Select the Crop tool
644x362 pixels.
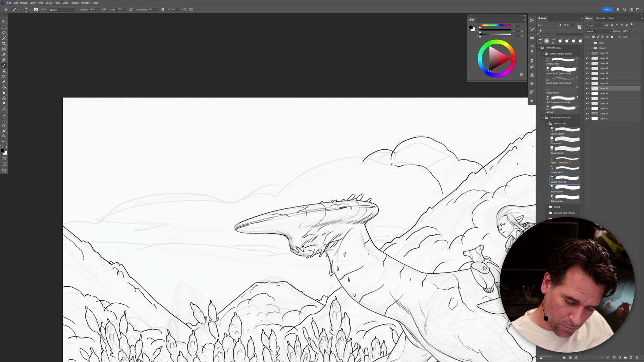point(4,44)
